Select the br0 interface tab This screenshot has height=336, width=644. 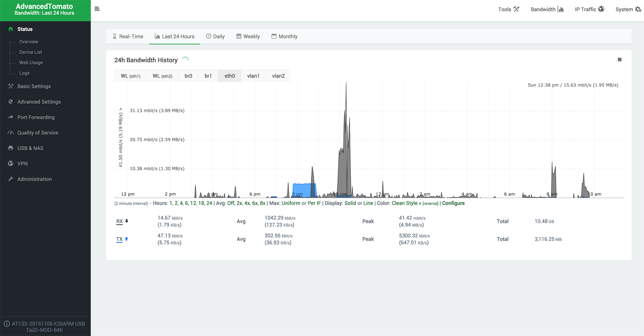(189, 76)
